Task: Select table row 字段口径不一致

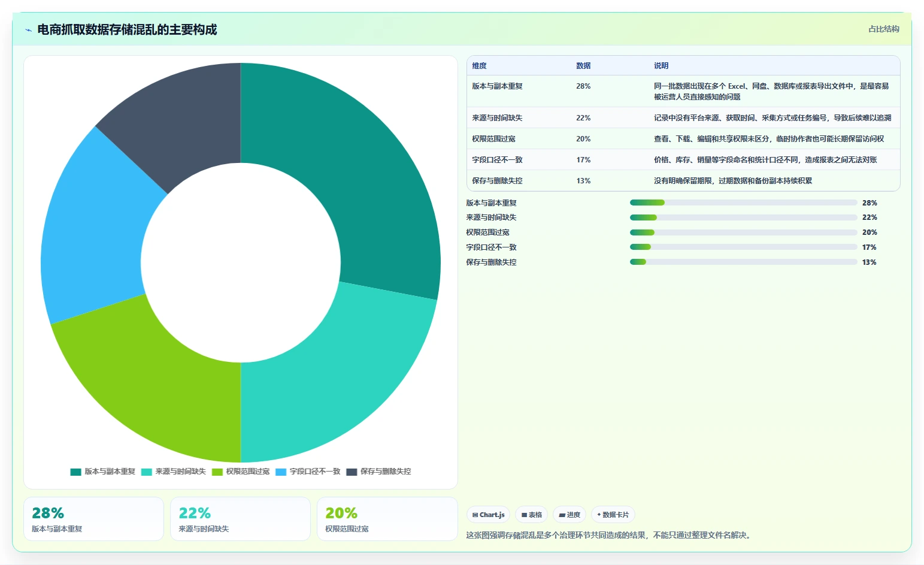Action: coord(683,160)
